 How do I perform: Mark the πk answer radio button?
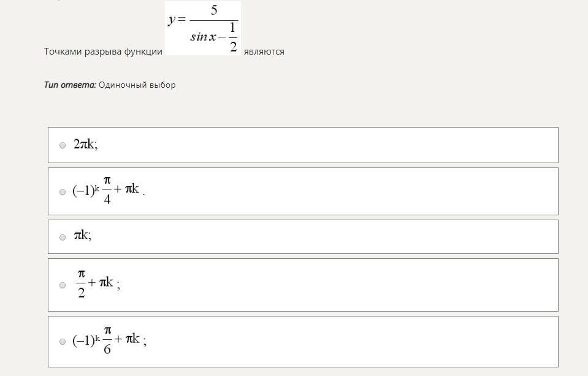tap(63, 237)
